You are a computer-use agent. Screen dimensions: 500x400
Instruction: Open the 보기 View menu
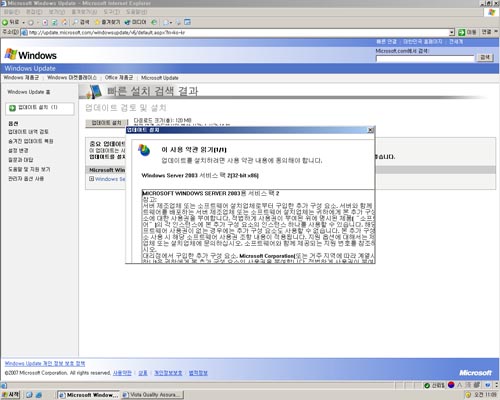[57, 12]
